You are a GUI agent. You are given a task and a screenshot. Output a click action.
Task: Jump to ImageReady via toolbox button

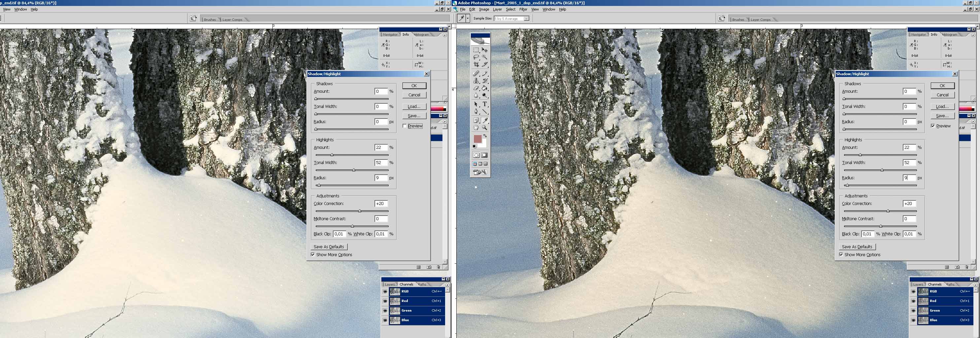(480, 172)
